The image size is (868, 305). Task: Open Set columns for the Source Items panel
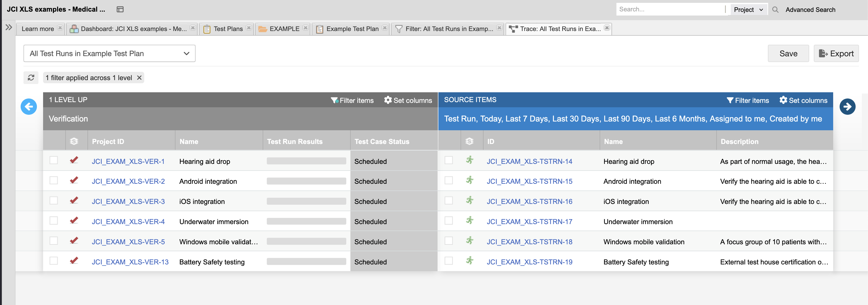(x=804, y=100)
